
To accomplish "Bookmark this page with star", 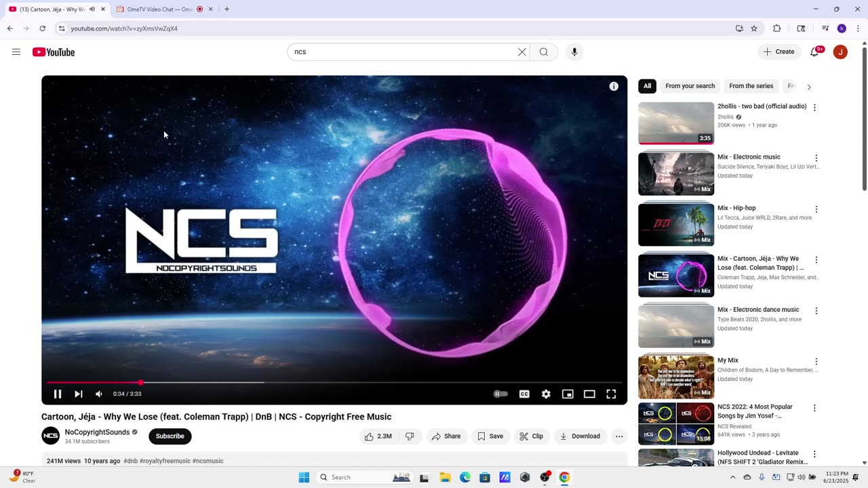I will tap(754, 28).
